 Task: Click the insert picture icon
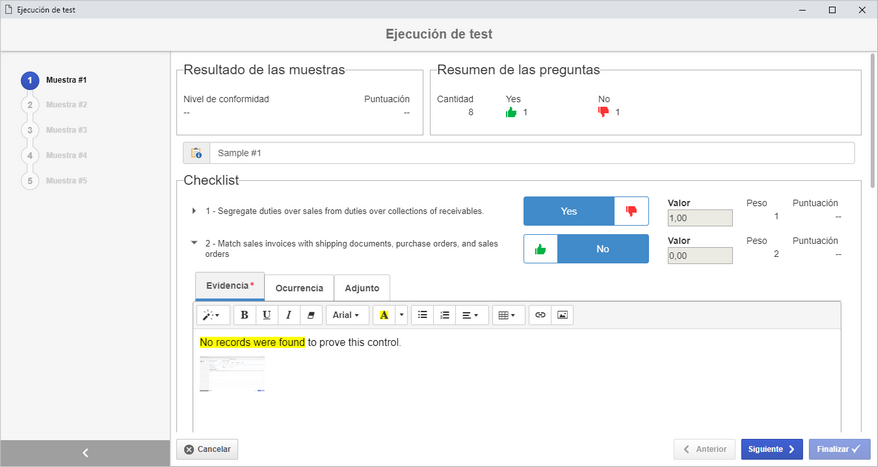pyautogui.click(x=562, y=315)
